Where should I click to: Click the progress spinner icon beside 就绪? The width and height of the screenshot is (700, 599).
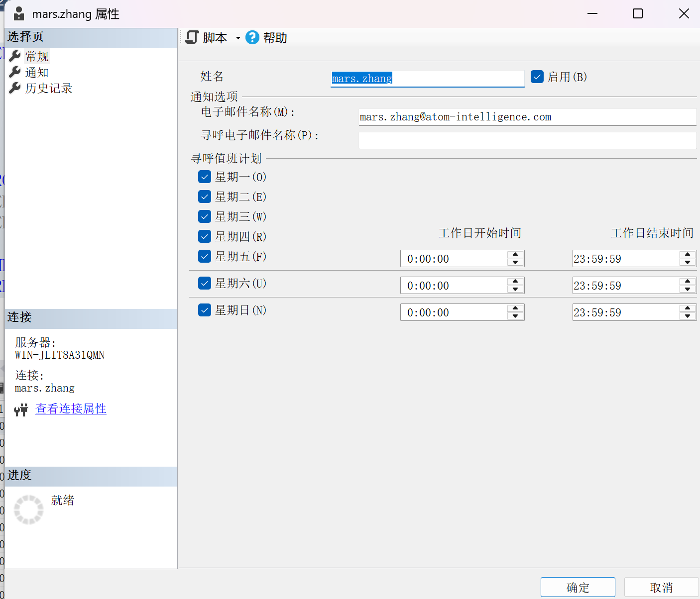[x=28, y=509]
